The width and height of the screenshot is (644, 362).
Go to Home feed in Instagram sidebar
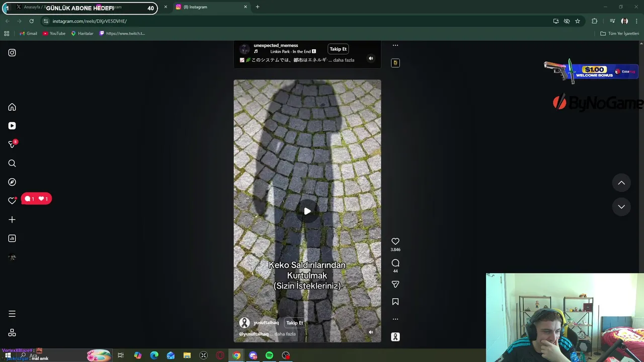[x=12, y=107]
